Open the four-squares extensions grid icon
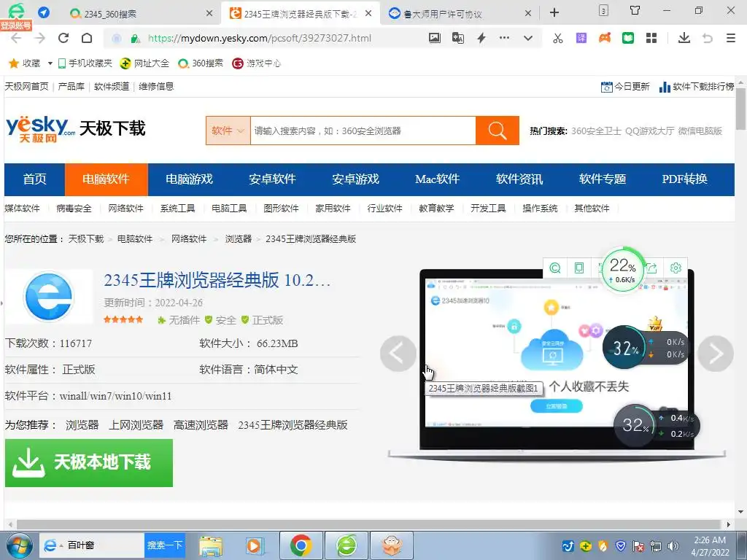This screenshot has height=560, width=747. click(x=651, y=38)
